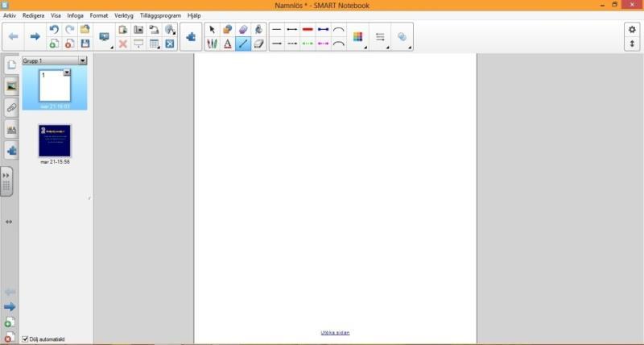Image resolution: width=644 pixels, height=345 pixels.
Task: Open the Arkiv menu
Action: pyautogui.click(x=10, y=15)
